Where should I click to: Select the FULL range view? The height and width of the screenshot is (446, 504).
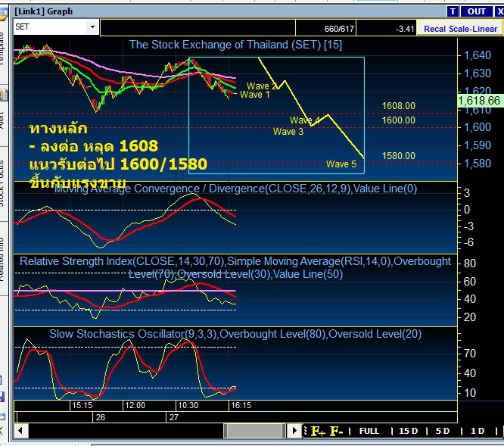(x=369, y=431)
